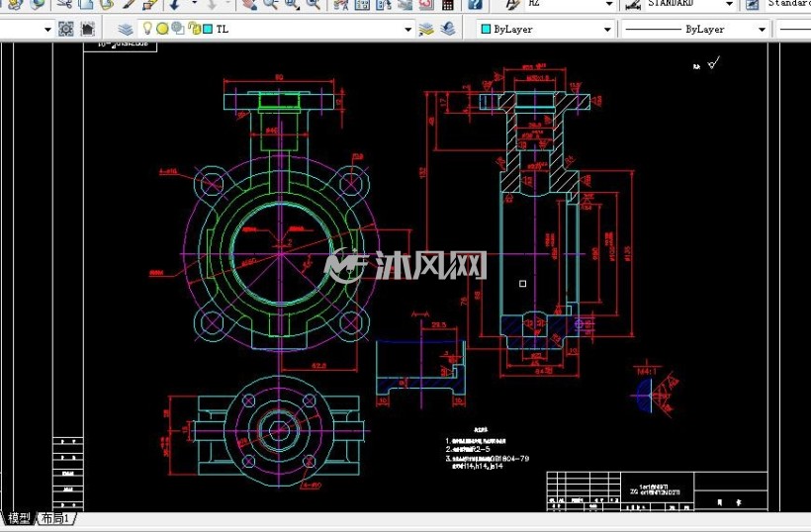Click the Dimension Style icon
This screenshot has width=811, height=532.
(x=633, y=4)
